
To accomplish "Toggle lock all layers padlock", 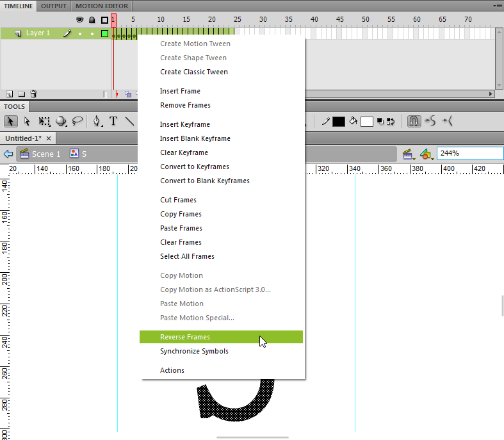I will point(92,20).
